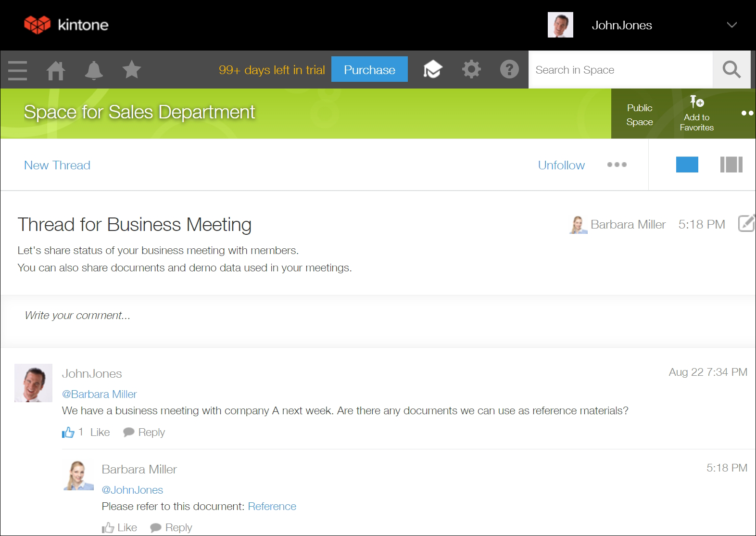Edit the thread with pencil icon
The height and width of the screenshot is (536, 756).
pos(746,224)
